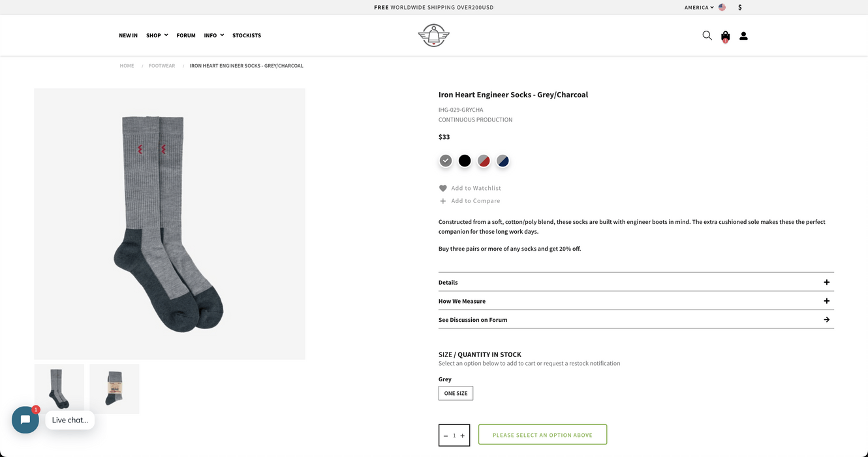This screenshot has height=457, width=868.
Task: Open the INFO menu
Action: coord(210,35)
